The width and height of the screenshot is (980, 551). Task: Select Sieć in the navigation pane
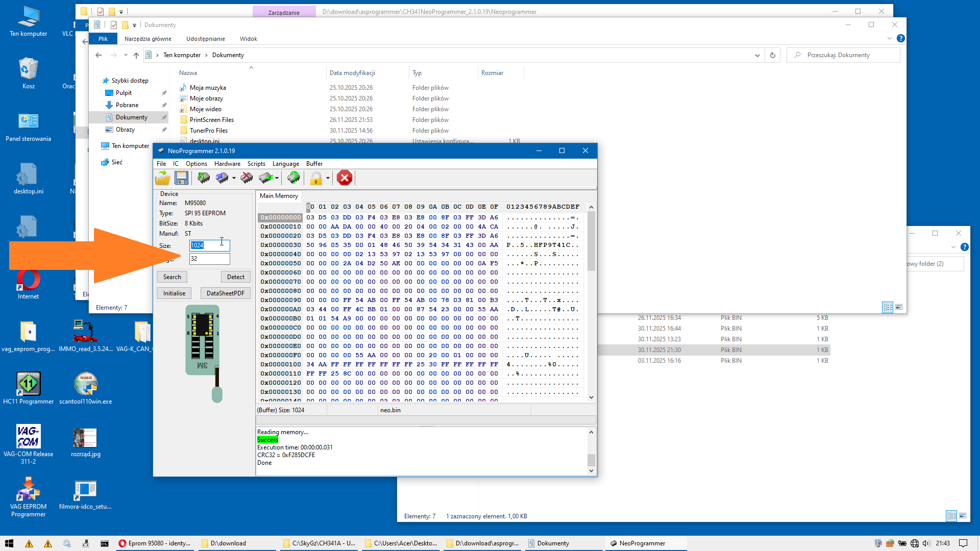pos(117,162)
